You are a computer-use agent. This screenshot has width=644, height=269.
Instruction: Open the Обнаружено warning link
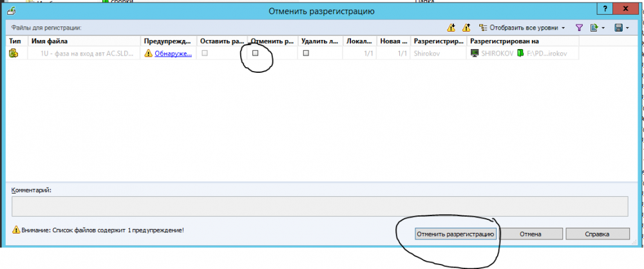click(173, 54)
